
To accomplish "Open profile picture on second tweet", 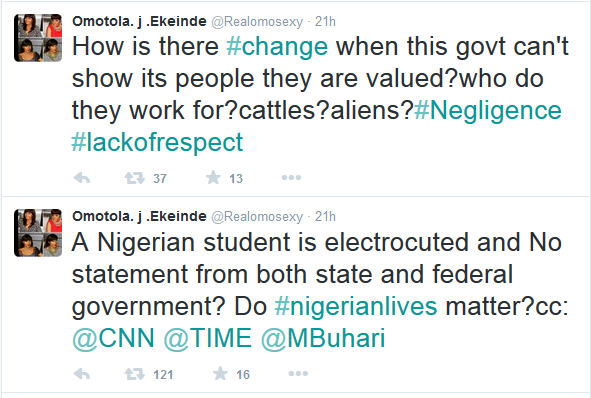I will point(38,233).
